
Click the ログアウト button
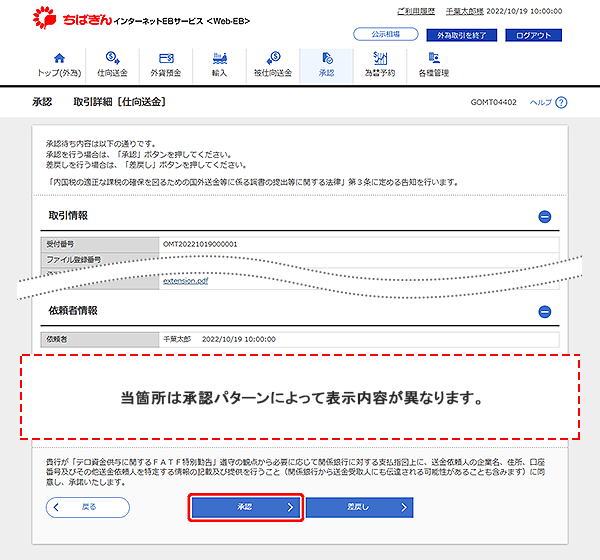tap(533, 35)
